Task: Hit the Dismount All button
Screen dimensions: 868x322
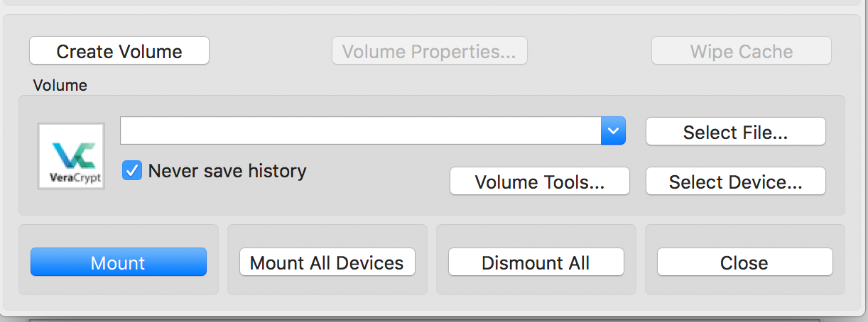Action: [x=536, y=262]
